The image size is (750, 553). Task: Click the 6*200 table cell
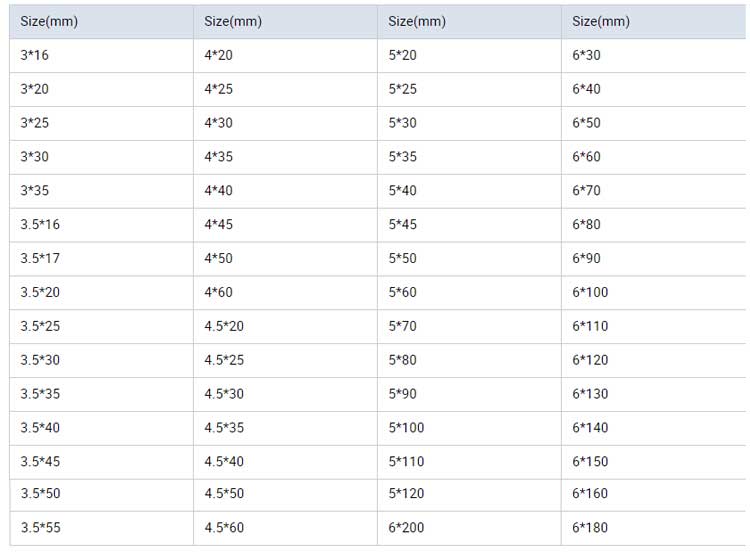coord(406,528)
